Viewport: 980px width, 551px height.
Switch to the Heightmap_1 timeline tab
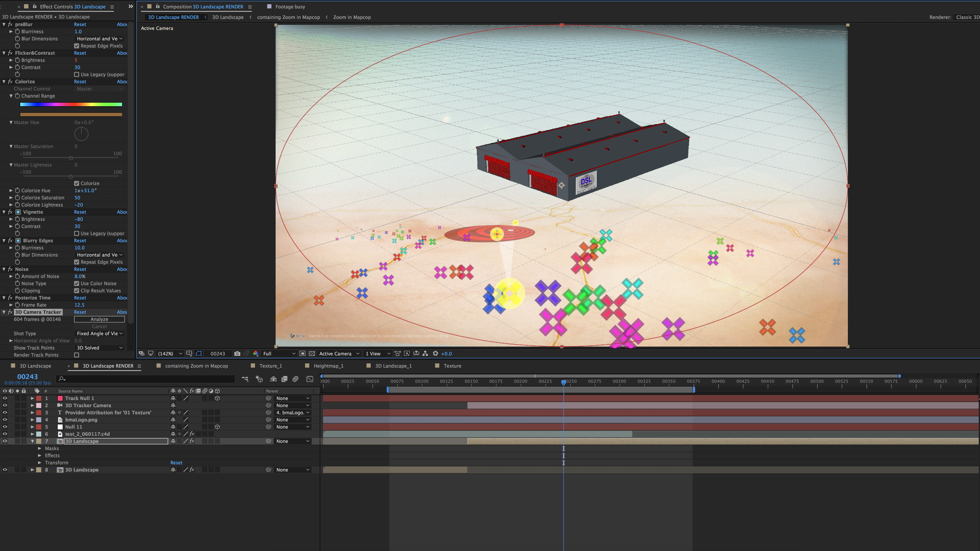(328, 366)
